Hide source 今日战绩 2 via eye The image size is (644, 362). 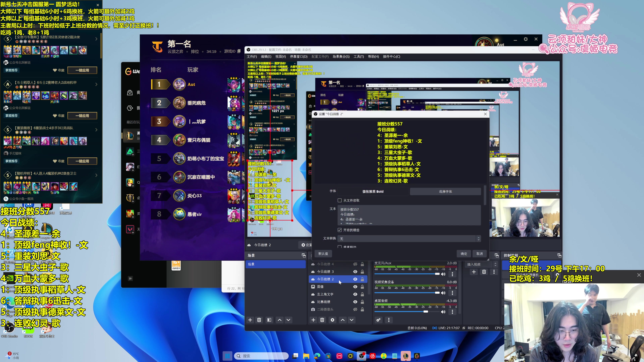(x=355, y=279)
